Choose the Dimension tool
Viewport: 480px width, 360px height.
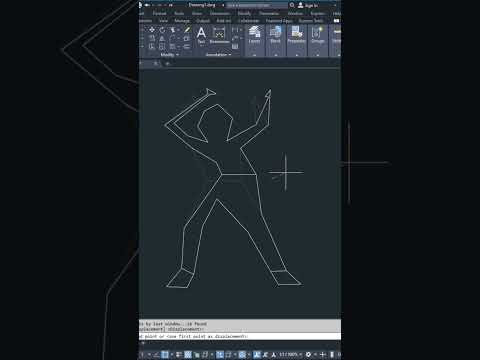point(219,35)
